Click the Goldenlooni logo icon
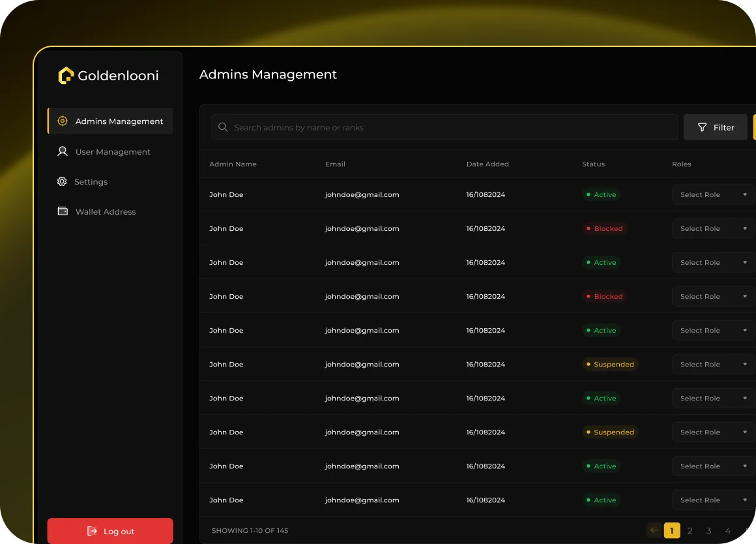This screenshot has width=756, height=544. point(66,76)
